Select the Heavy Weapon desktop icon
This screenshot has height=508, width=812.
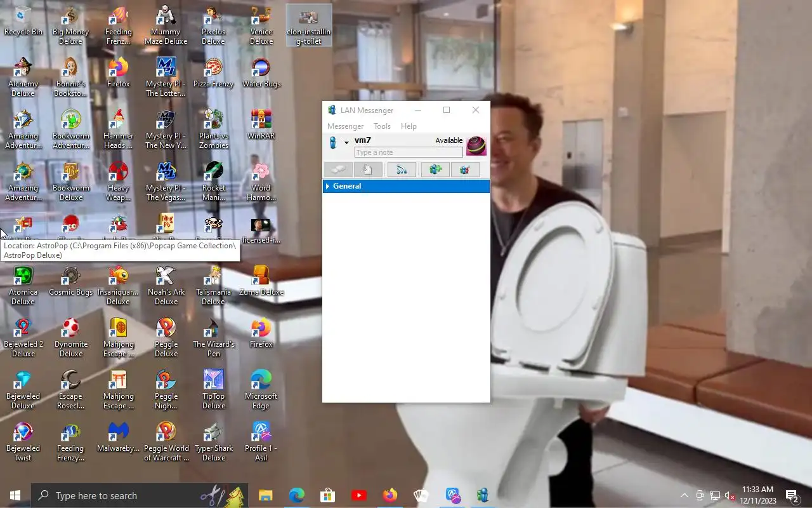(x=118, y=182)
